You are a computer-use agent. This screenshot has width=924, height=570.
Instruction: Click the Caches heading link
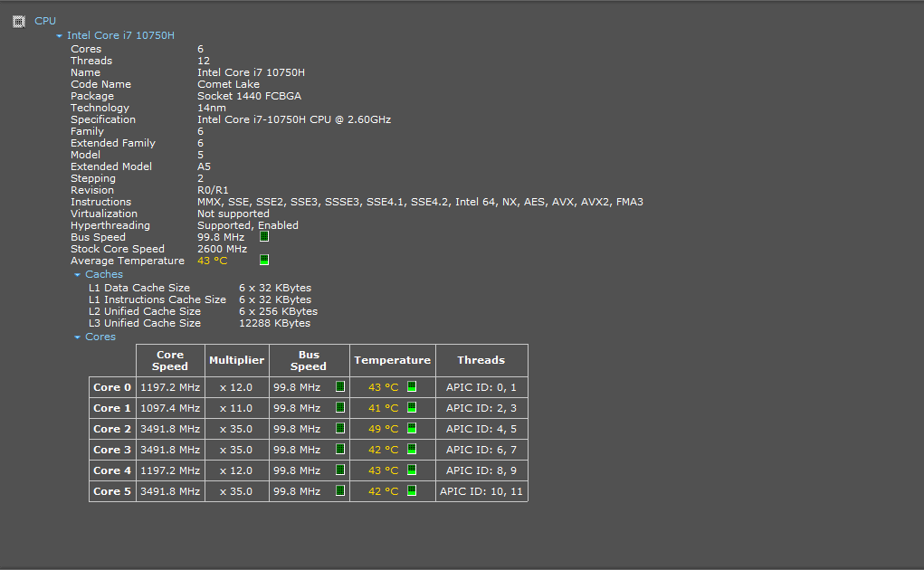point(104,274)
